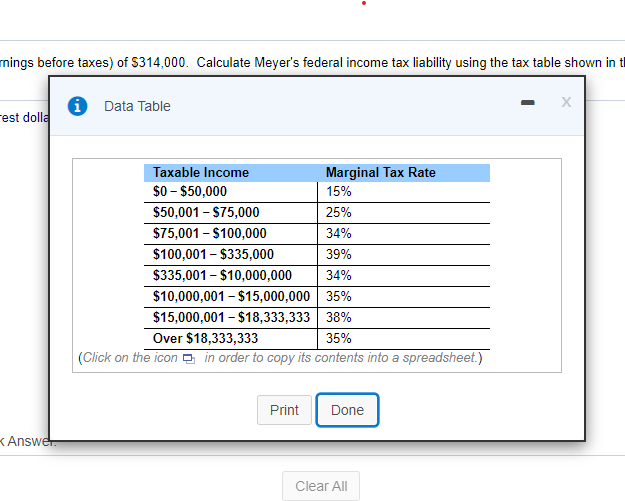Click the 15% tax rate cell
This screenshot has width=625, height=501.
point(404,192)
